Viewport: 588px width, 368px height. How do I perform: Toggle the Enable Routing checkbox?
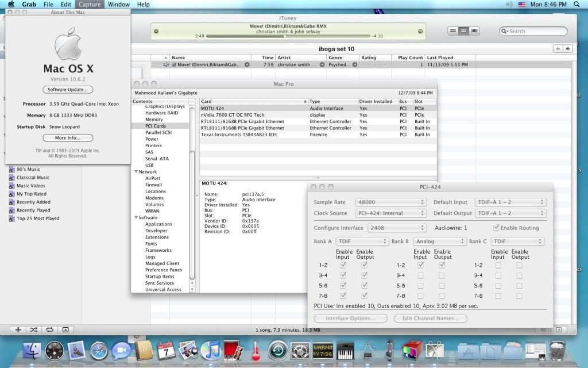click(x=497, y=228)
